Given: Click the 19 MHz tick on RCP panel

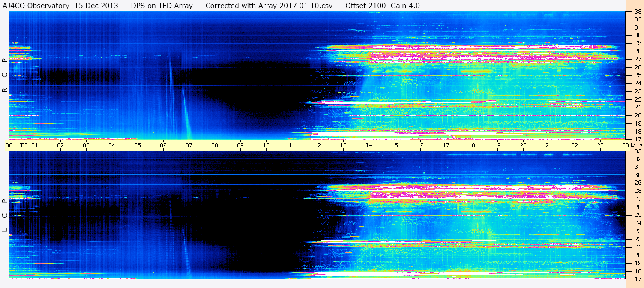Looking at the screenshot, I should pyautogui.click(x=637, y=123).
